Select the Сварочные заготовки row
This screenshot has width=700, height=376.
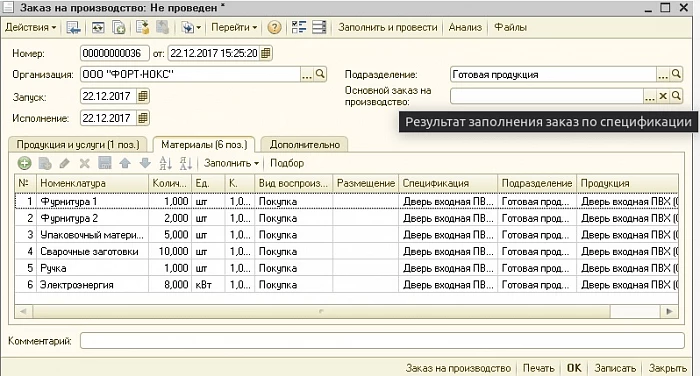coord(346,251)
